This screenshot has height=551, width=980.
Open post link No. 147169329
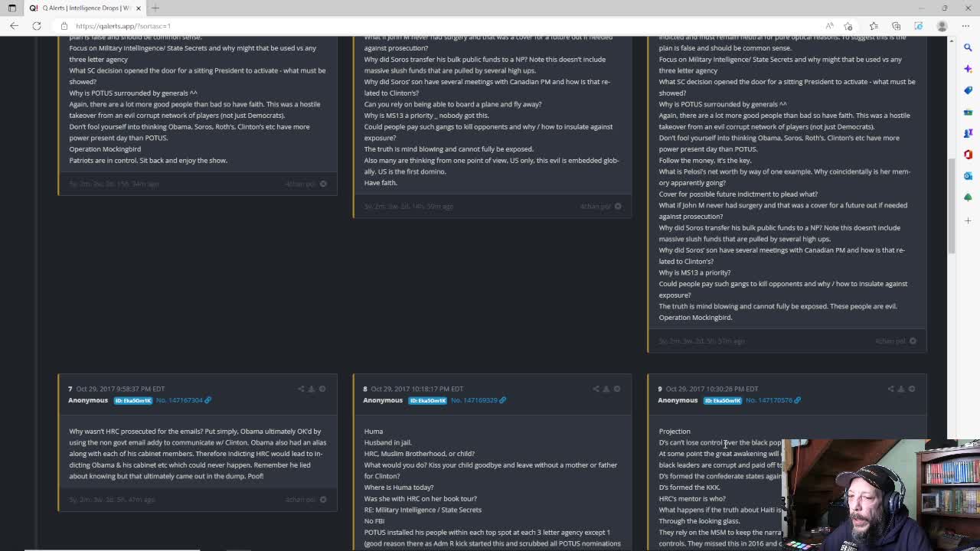coord(478,400)
